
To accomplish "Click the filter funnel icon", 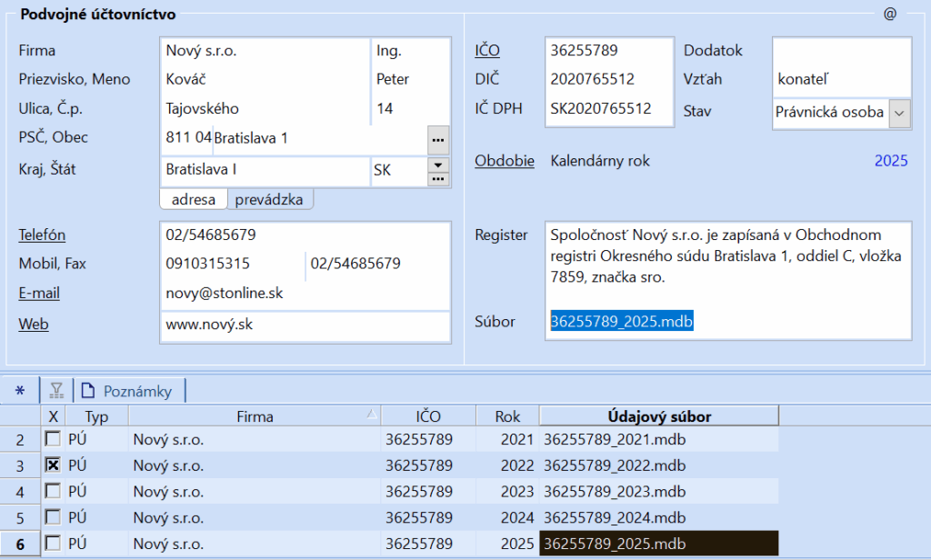I will tap(56, 391).
